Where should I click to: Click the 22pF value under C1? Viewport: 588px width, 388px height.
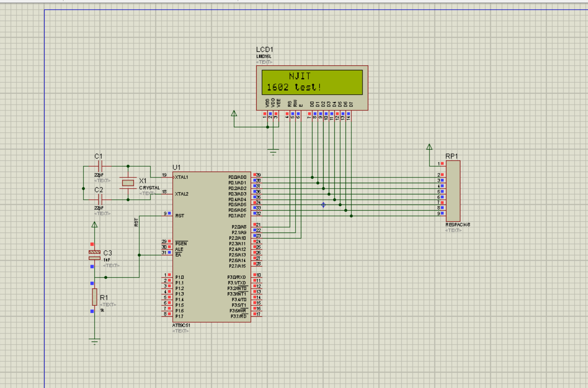[99, 175]
